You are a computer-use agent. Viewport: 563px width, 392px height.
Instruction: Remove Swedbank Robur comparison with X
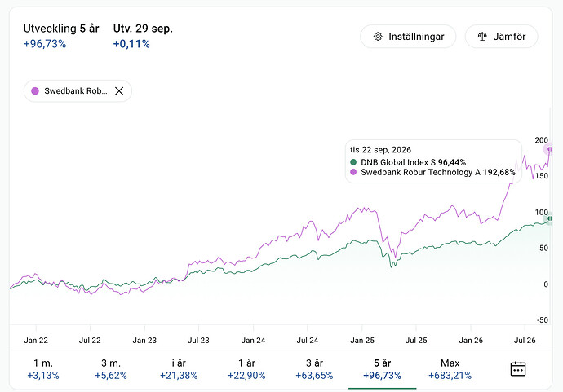pos(119,91)
